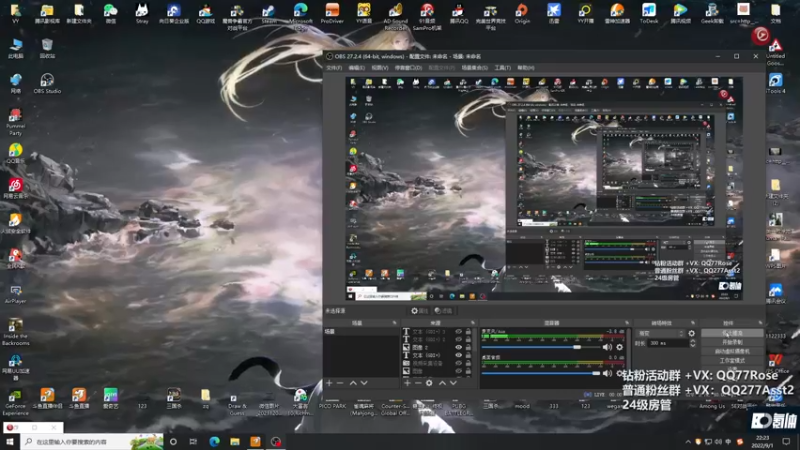Image resolution: width=800 pixels, height=450 pixels.
Task: Open the OBS Edit menu
Action: [x=357, y=68]
